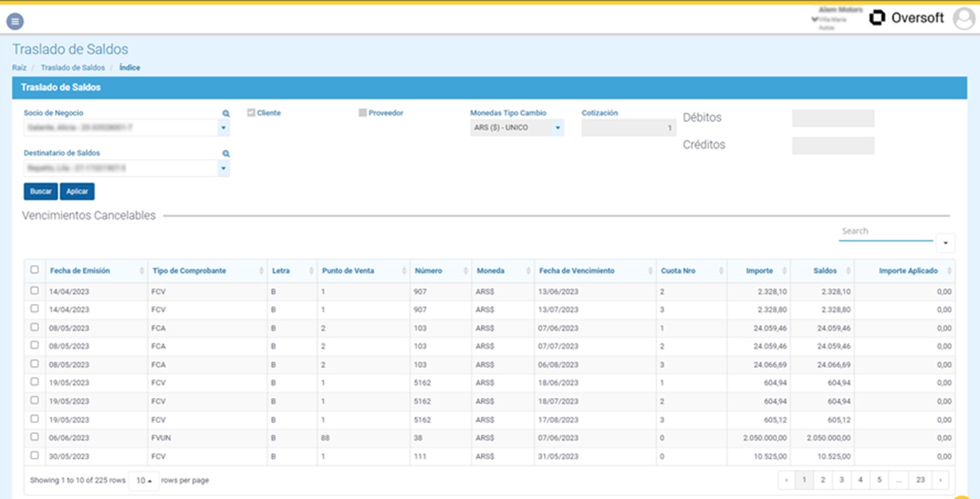Check the FCA 103 row due 07/06/2023

coord(35,327)
